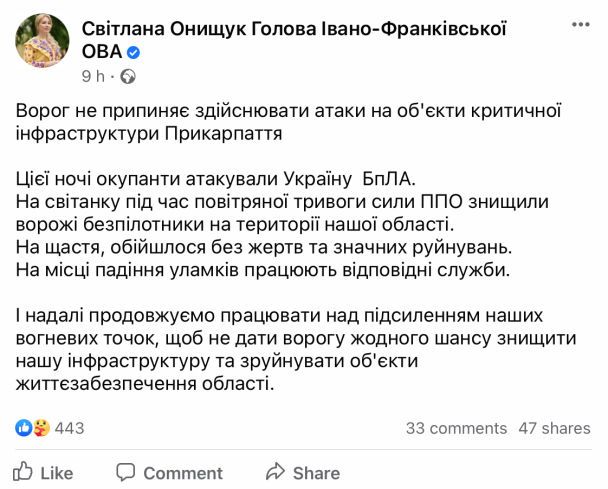Click the globe public audience icon
Viewport: 608px width, 489px height.
[x=128, y=76]
